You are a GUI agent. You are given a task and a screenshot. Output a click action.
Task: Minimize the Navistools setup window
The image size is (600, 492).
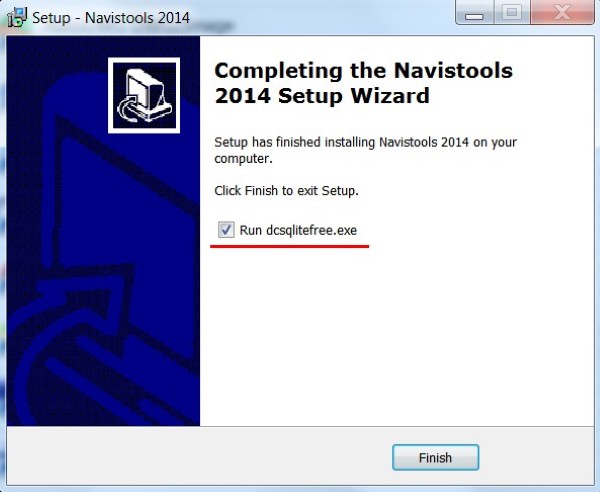click(x=474, y=14)
